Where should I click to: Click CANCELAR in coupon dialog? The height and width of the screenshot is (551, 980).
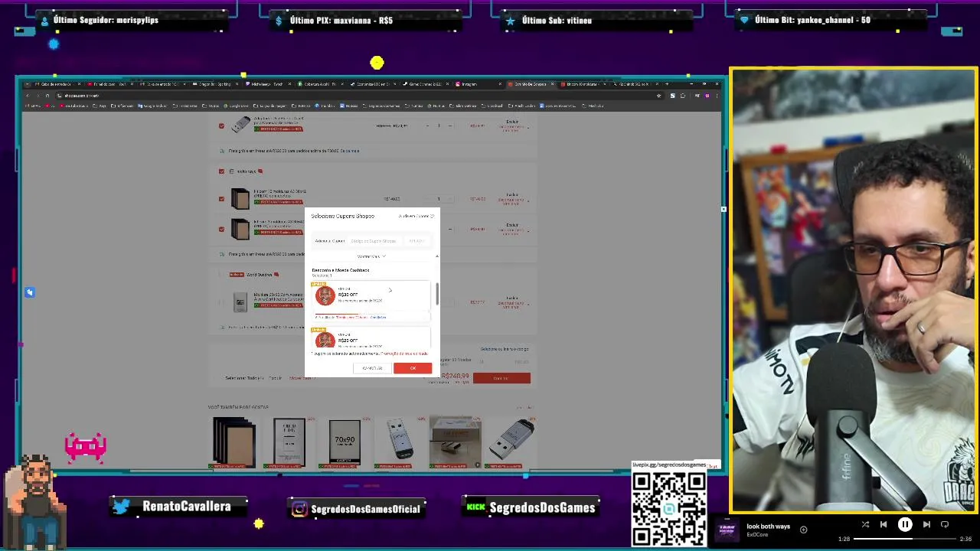[x=373, y=368]
